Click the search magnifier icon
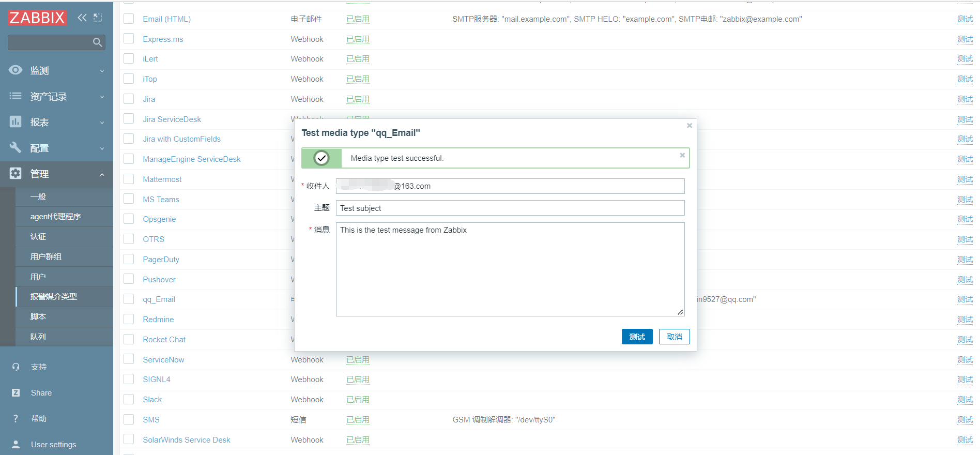 pyautogui.click(x=97, y=42)
